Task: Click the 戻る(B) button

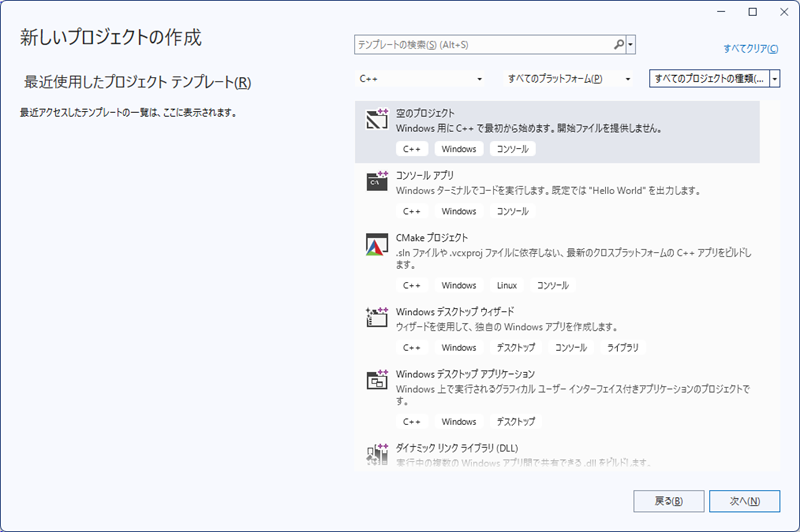Action: 669,501
